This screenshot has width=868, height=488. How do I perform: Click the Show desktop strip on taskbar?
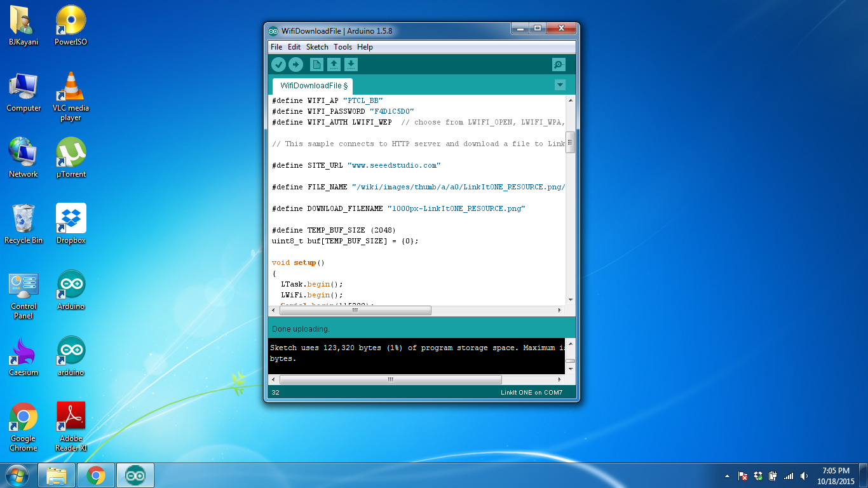click(x=864, y=475)
